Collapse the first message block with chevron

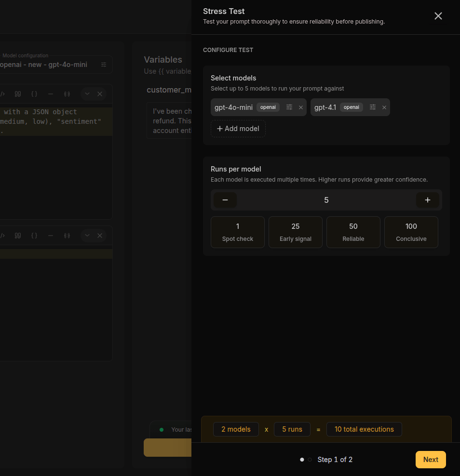(x=87, y=94)
